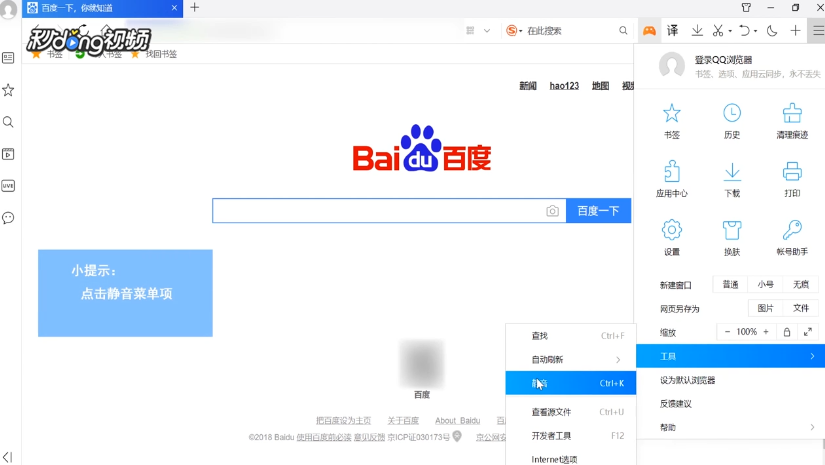Select Internet选项 menu item
This screenshot has width=825, height=465.
(x=571, y=459)
